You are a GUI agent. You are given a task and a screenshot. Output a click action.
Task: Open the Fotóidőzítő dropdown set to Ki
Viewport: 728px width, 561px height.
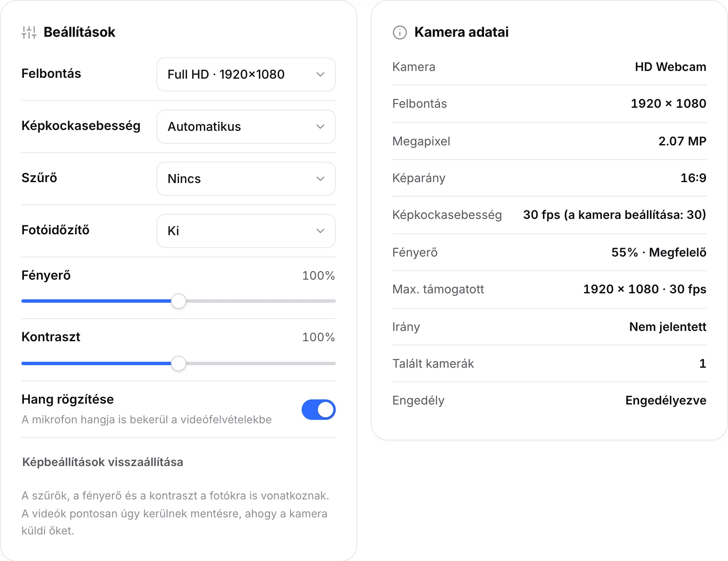[246, 231]
